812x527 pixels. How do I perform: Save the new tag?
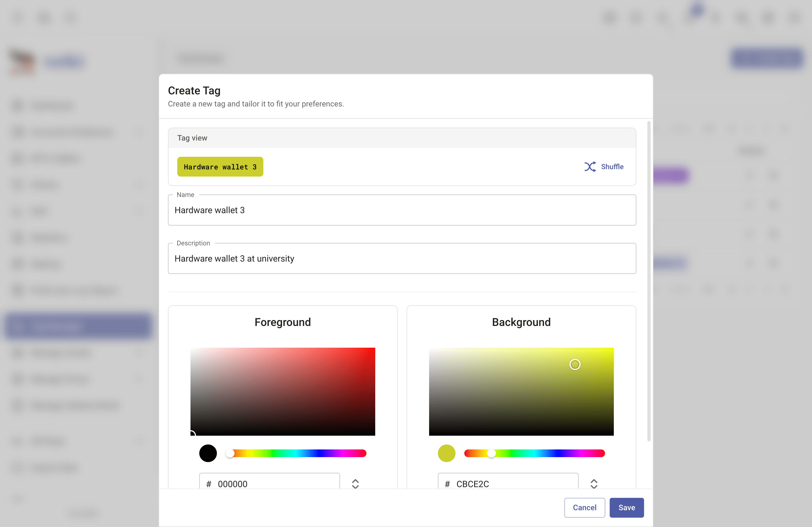pos(626,507)
